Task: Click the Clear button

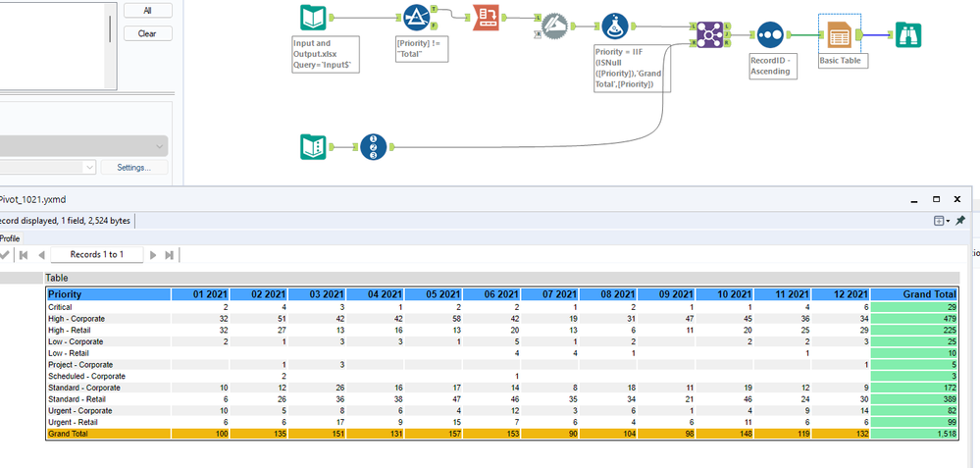Action: (147, 33)
